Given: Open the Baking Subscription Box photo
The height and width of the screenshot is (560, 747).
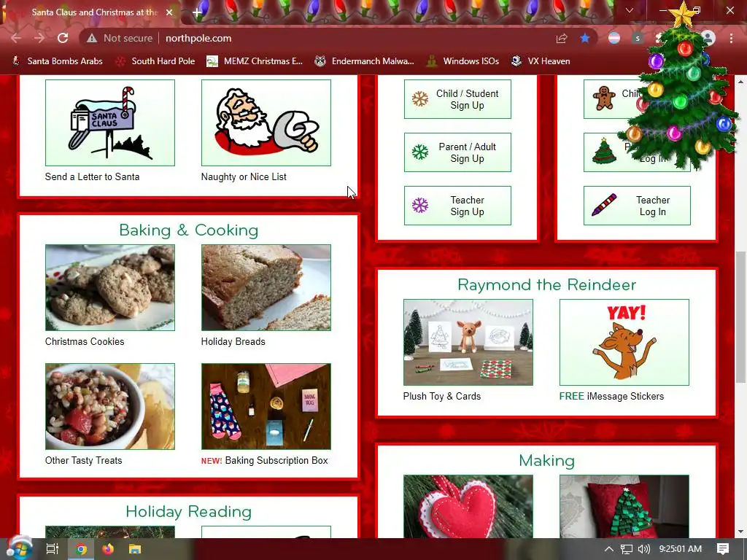Looking at the screenshot, I should coord(266,407).
